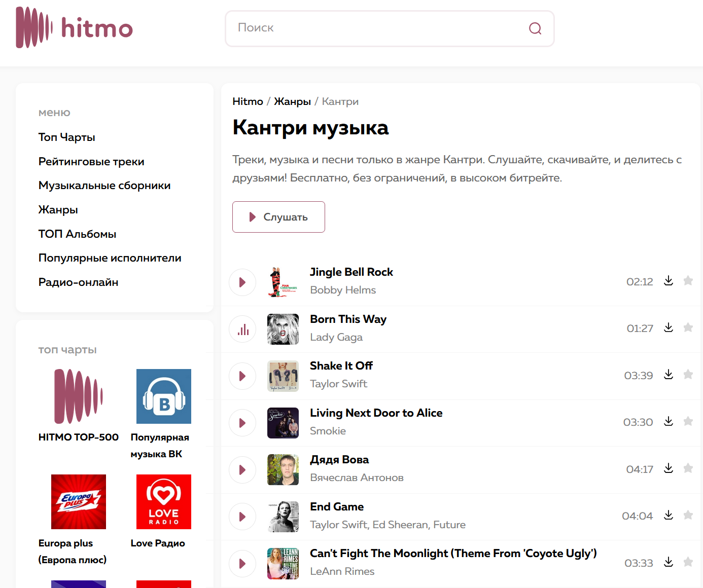Open Радио-онлайн menu item
Viewport: 703px width, 588px height.
click(79, 282)
